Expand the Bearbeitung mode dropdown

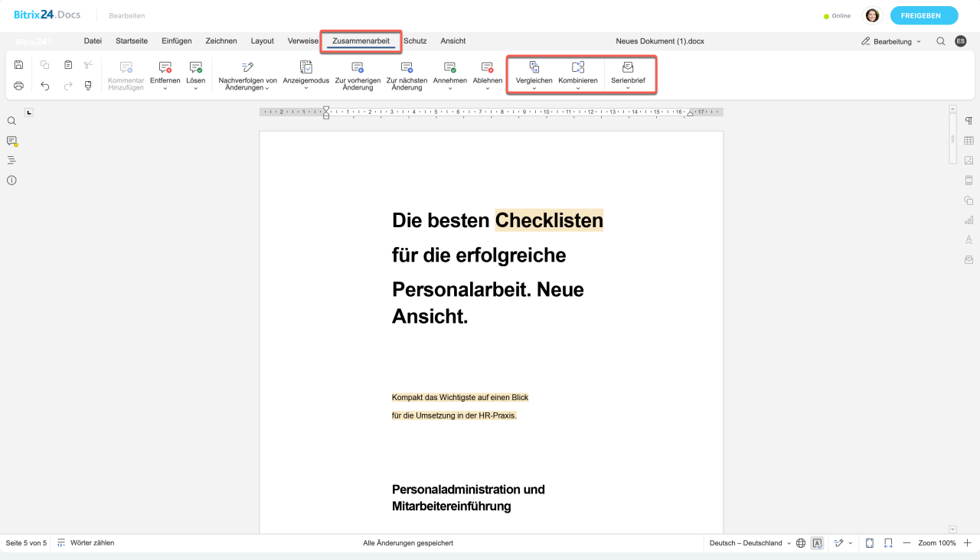pos(891,41)
